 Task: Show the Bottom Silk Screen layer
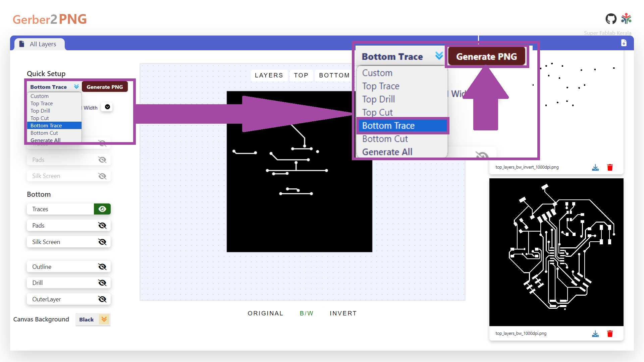[x=102, y=242]
